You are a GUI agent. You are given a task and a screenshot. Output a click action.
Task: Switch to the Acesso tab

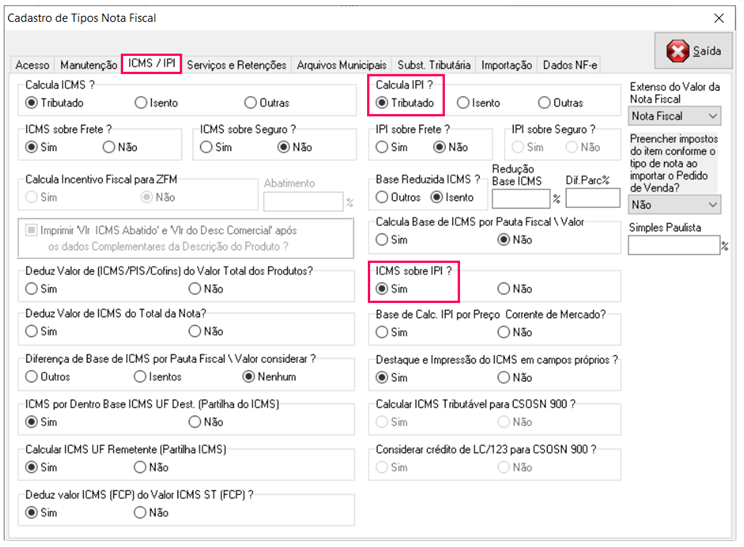32,65
